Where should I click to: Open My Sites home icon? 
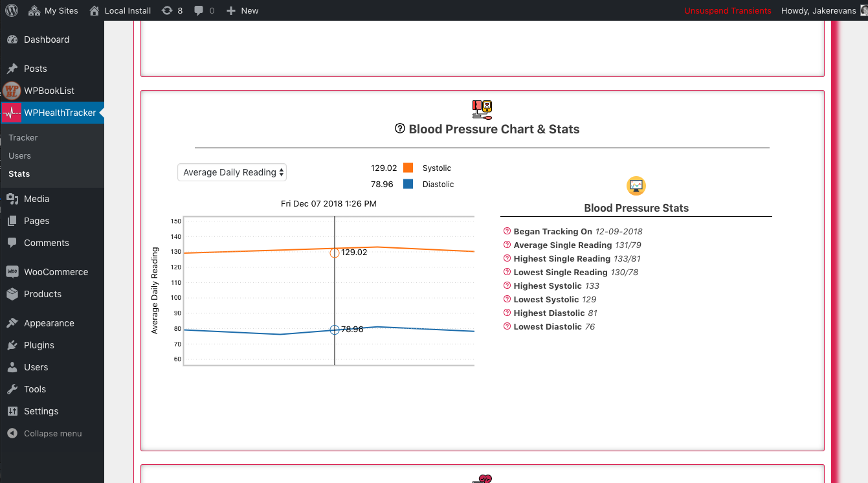(34, 10)
